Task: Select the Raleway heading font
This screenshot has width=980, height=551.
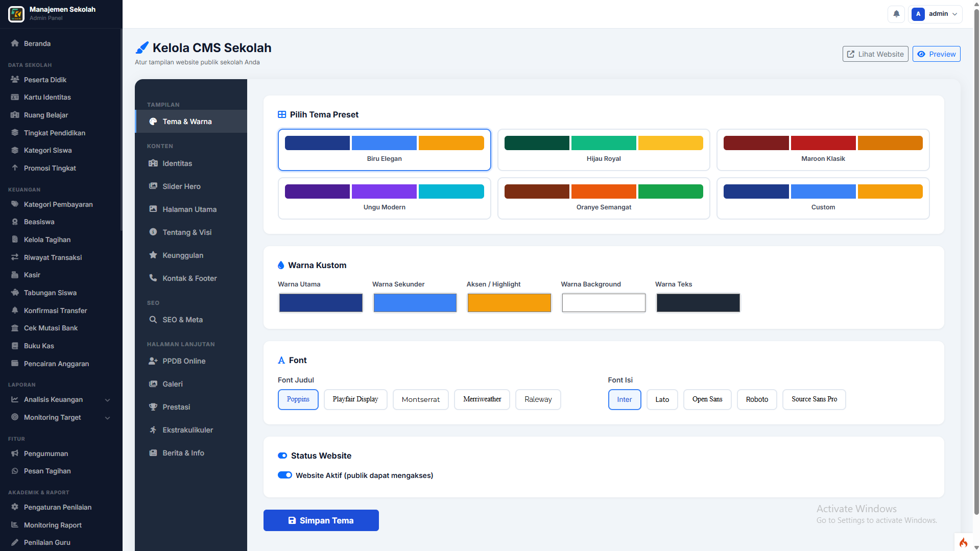Action: [x=538, y=399]
